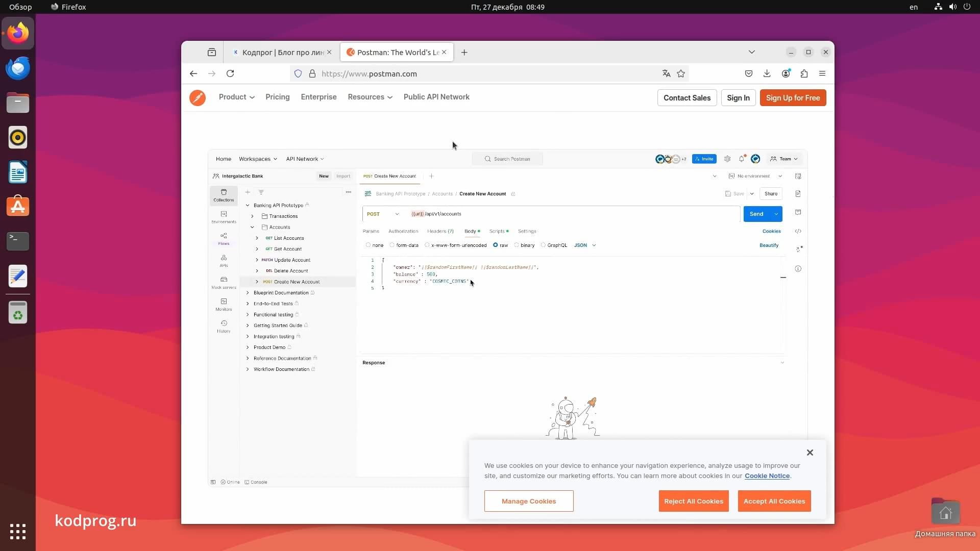980x551 pixels.
Task: Open Flows in Postman sidebar
Action: pyautogui.click(x=224, y=239)
